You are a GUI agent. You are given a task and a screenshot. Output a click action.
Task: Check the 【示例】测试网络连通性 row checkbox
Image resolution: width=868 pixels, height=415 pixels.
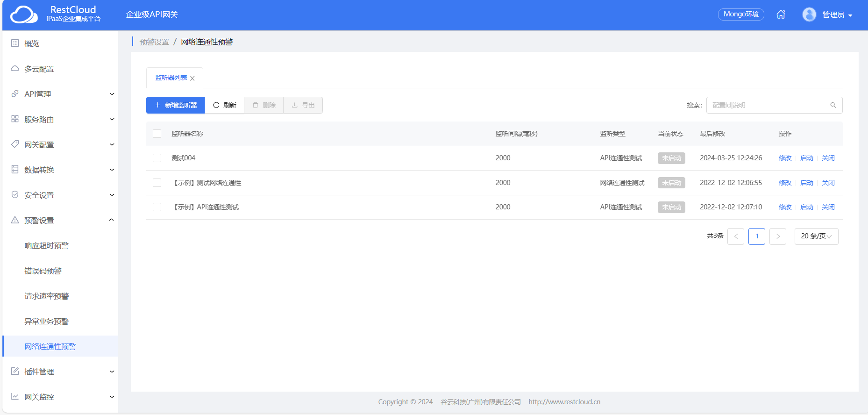click(157, 183)
